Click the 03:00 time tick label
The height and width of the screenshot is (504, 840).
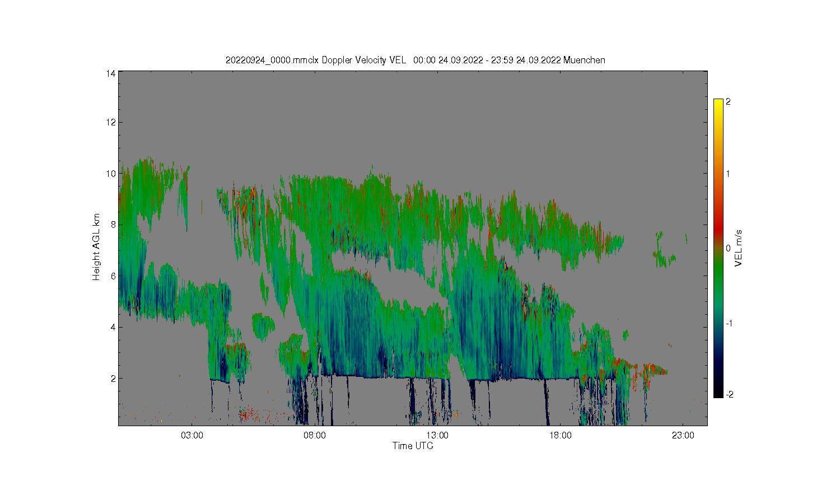point(192,436)
